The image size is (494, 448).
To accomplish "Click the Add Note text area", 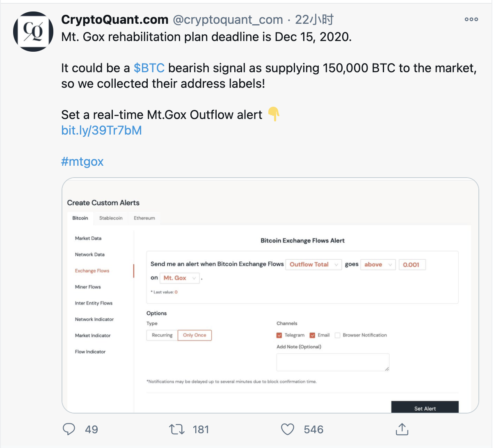I will point(333,362).
